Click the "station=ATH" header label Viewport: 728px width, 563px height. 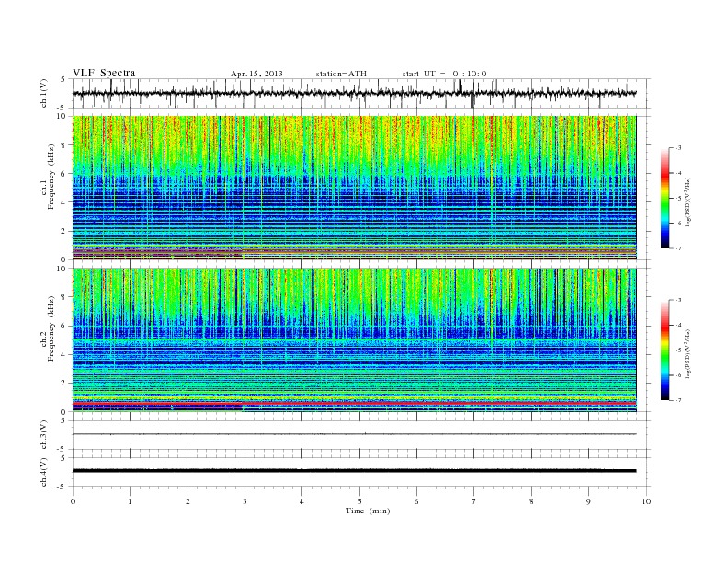tap(341, 74)
